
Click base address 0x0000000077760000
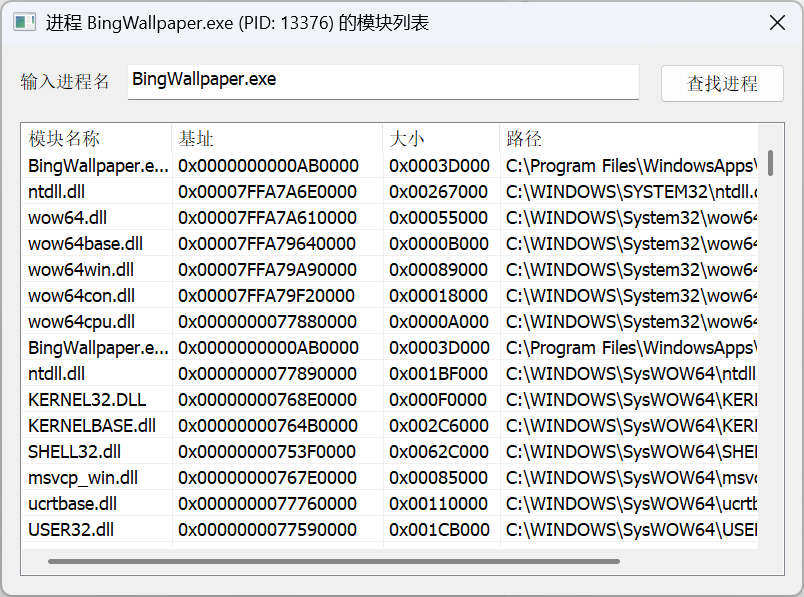tap(267, 504)
